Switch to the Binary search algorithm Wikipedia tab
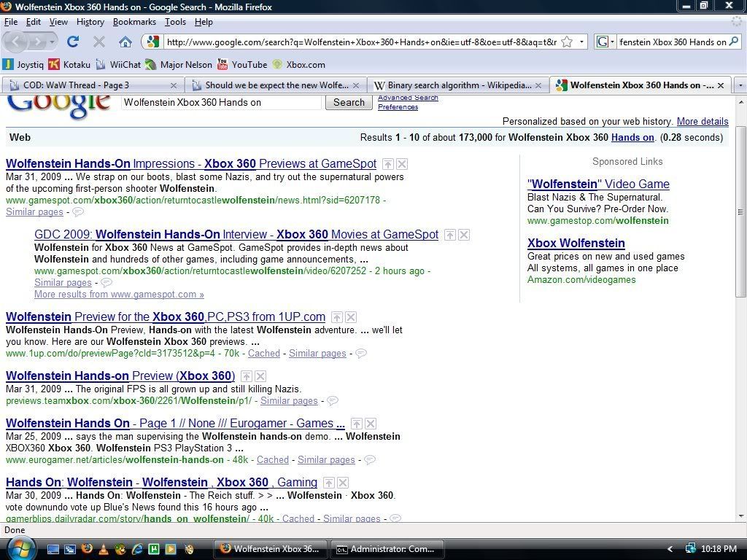Screen dimensions: 747x560 coord(458,85)
